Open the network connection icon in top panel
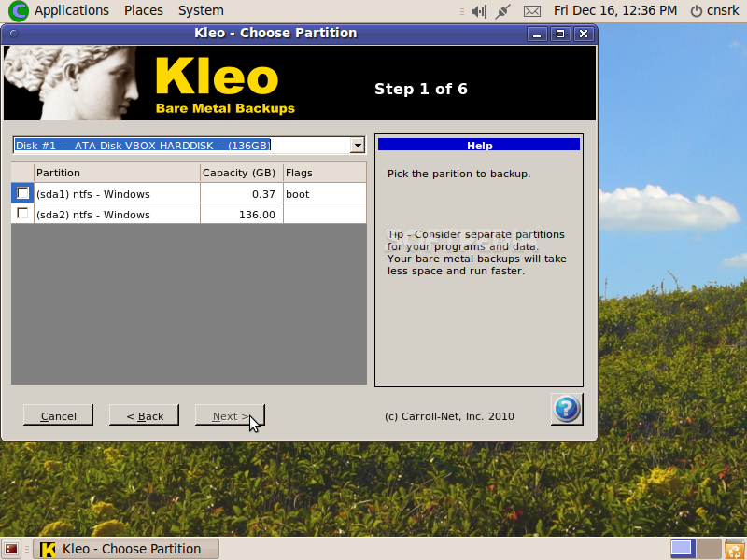 click(502, 11)
